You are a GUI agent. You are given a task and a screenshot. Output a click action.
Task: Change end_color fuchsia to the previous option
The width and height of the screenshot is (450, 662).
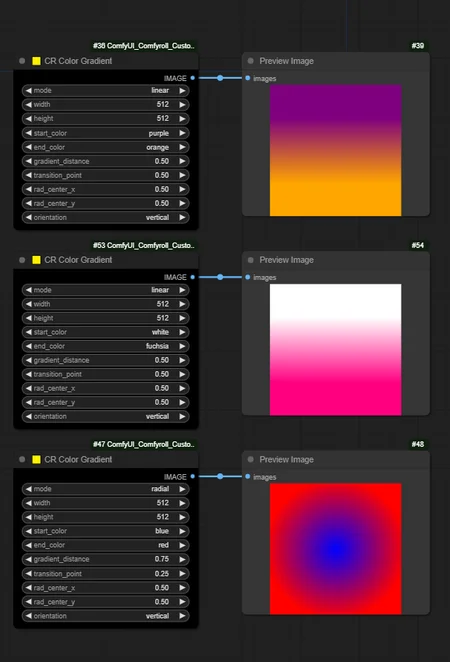(28, 346)
